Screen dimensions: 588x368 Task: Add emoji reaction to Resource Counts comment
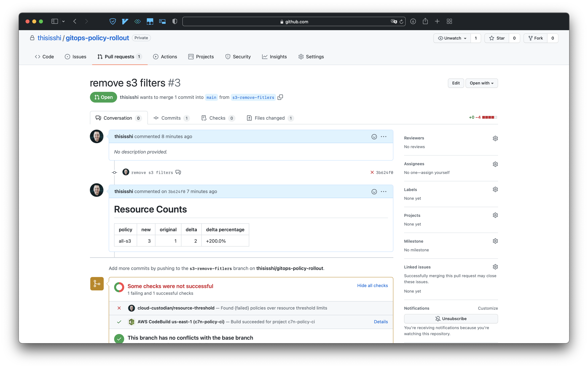374,192
